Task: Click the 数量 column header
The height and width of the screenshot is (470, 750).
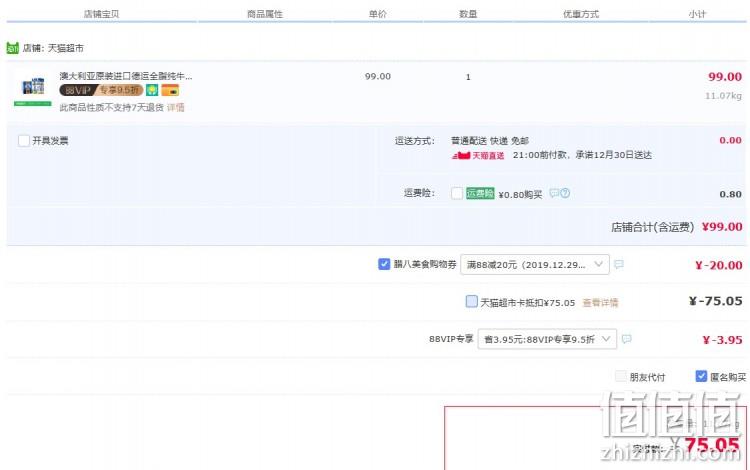Action: 468,14
